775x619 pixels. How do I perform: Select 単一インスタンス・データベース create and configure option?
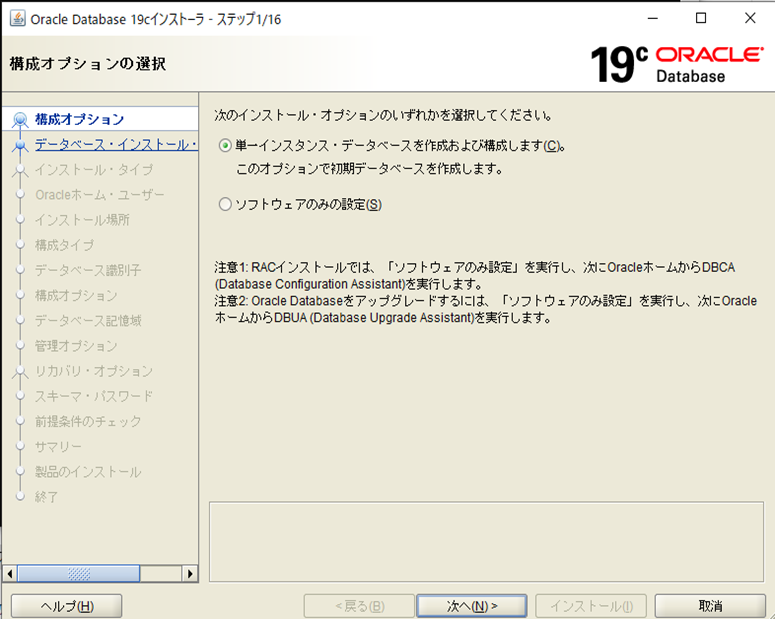225,145
